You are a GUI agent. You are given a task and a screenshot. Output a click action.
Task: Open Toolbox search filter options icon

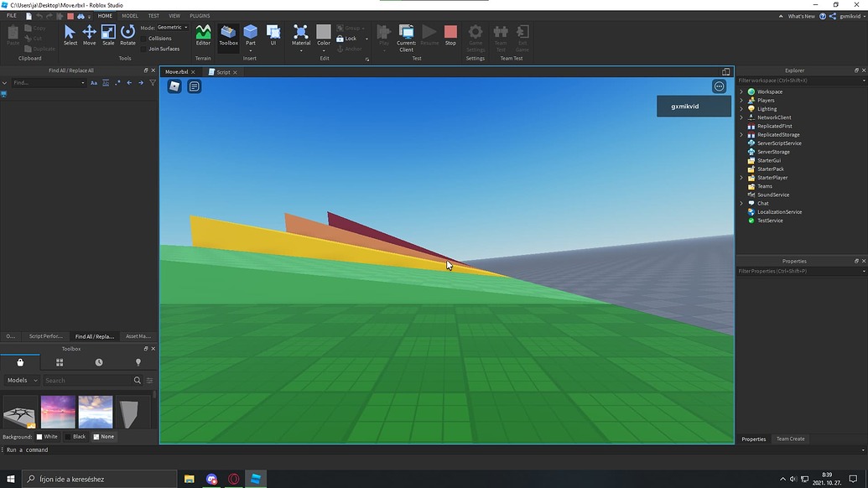pyautogui.click(x=149, y=381)
